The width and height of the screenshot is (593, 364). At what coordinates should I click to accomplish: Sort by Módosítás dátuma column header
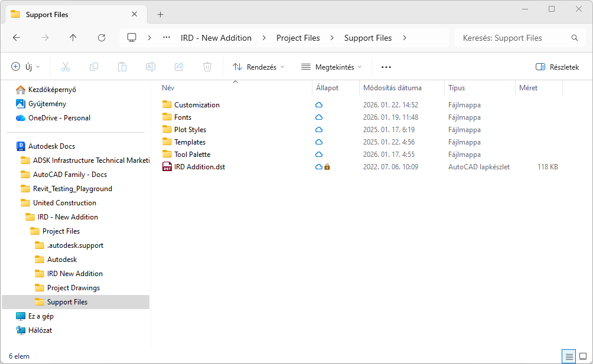[x=392, y=87]
